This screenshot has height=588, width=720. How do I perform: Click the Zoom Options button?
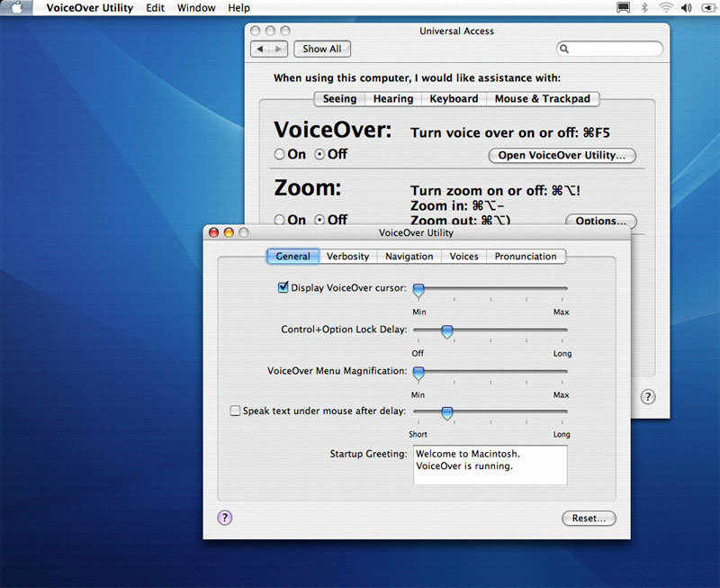click(x=600, y=221)
